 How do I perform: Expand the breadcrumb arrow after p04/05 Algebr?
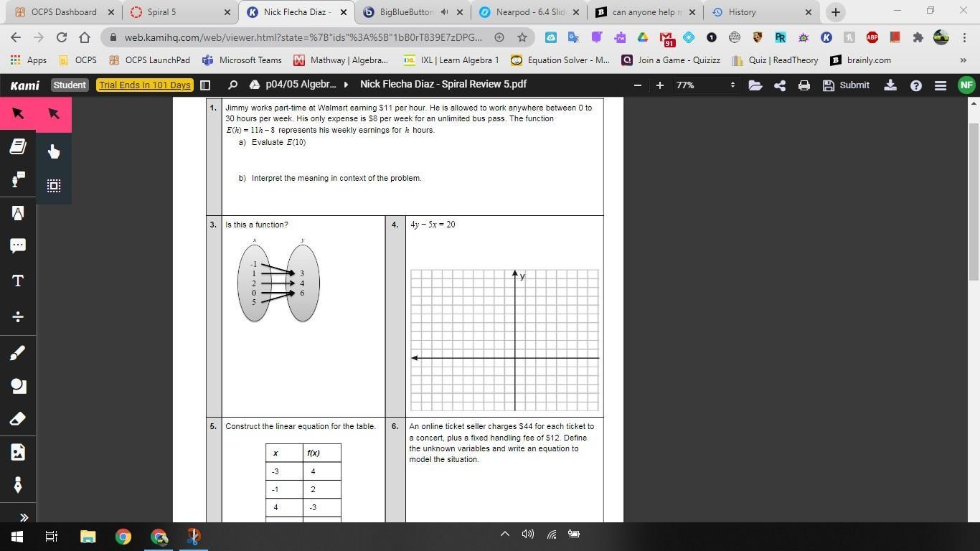[346, 85]
